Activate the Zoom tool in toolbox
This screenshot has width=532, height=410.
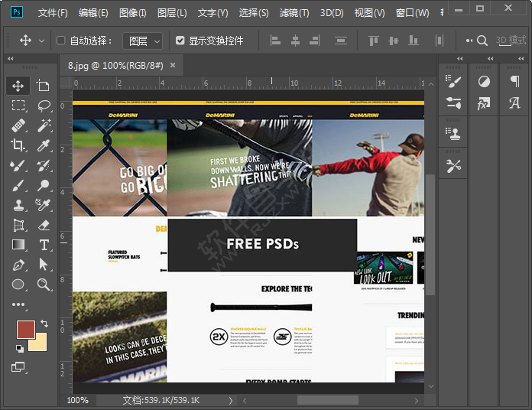pyautogui.click(x=44, y=285)
